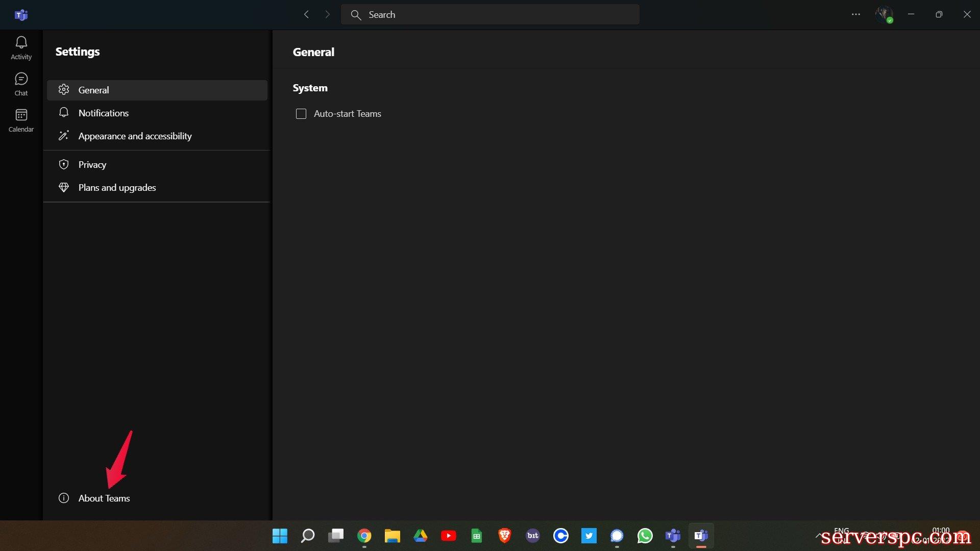
Task: Enable the Auto-start Teams checkbox
Action: [x=301, y=114]
